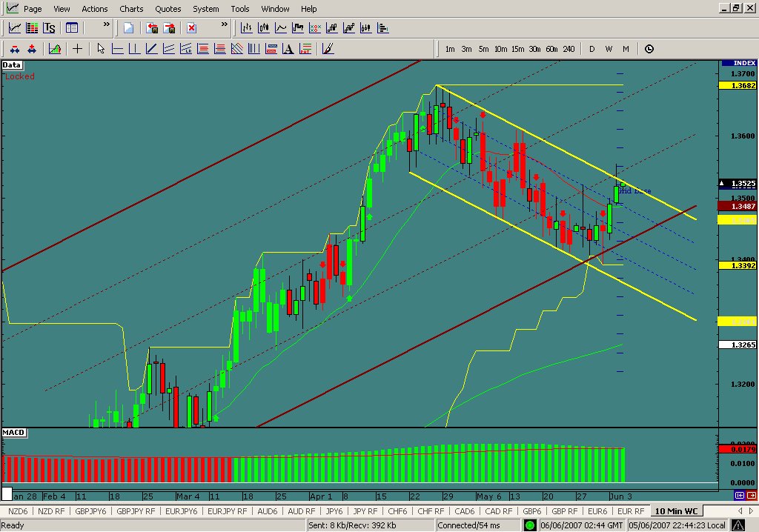Switch to the AUD RF tab
The height and width of the screenshot is (532, 759).
pos(301,511)
